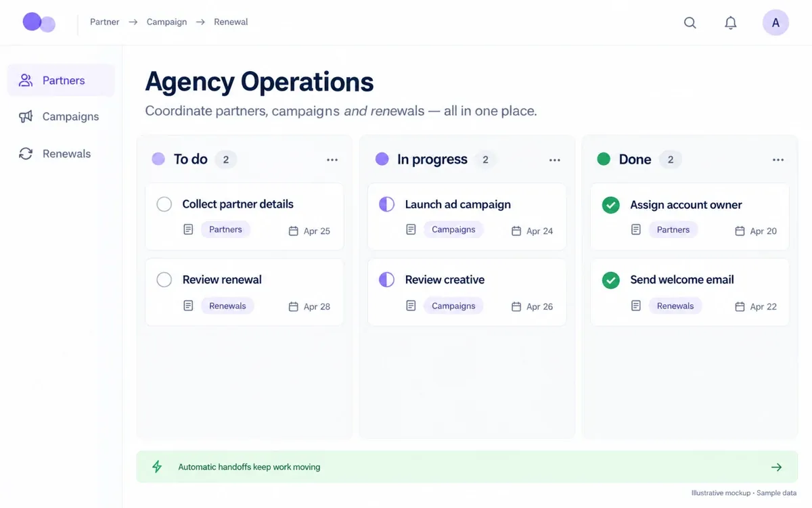Click document icon on Assign account owner card
Viewport: 812px width, 508px height.
coord(636,229)
